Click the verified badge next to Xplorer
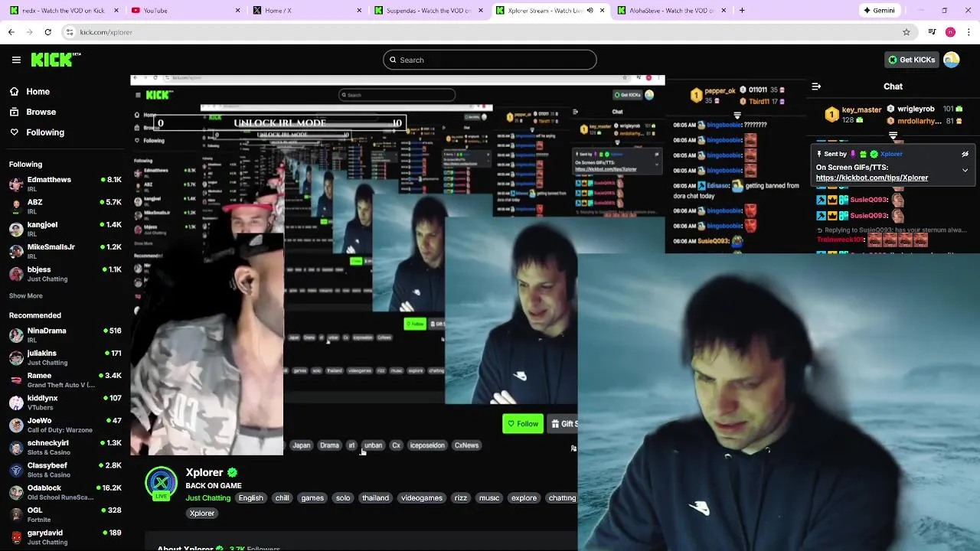Image resolution: width=980 pixels, height=551 pixels. click(x=232, y=473)
